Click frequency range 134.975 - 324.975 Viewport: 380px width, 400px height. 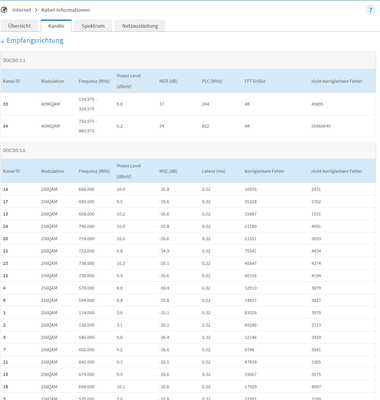coord(87,104)
